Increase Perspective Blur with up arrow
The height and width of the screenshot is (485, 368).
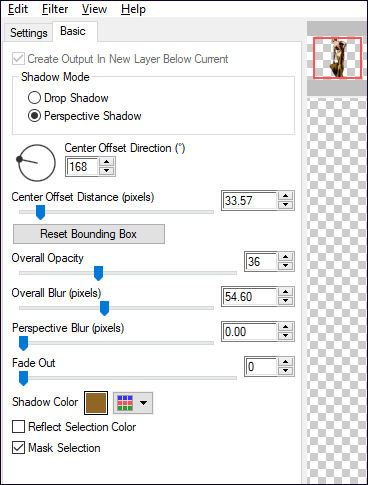coord(286,327)
